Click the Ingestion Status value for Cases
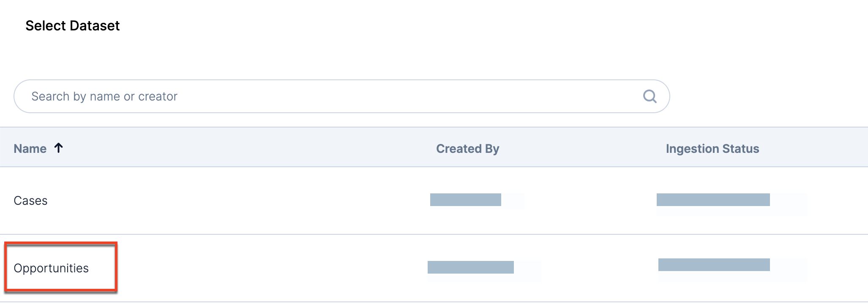 (x=713, y=200)
